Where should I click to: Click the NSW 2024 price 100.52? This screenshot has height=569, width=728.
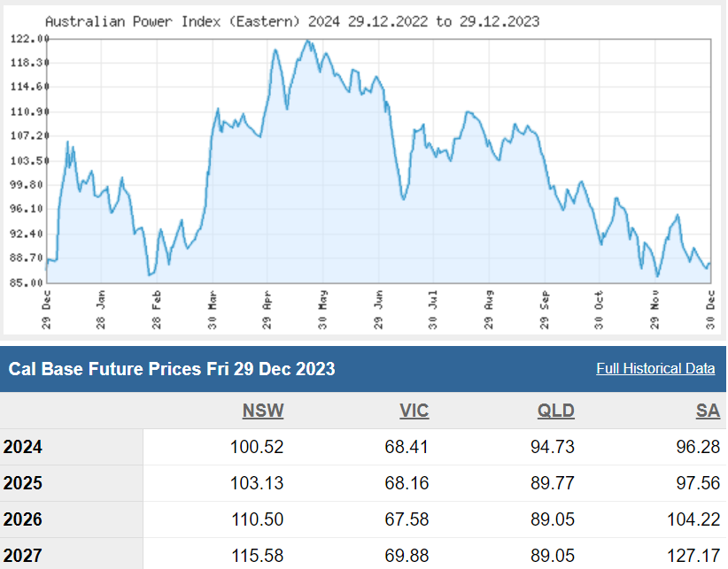click(255, 447)
